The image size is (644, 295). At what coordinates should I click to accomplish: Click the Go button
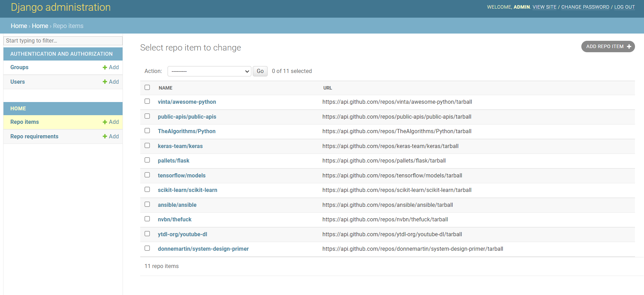pyautogui.click(x=260, y=71)
